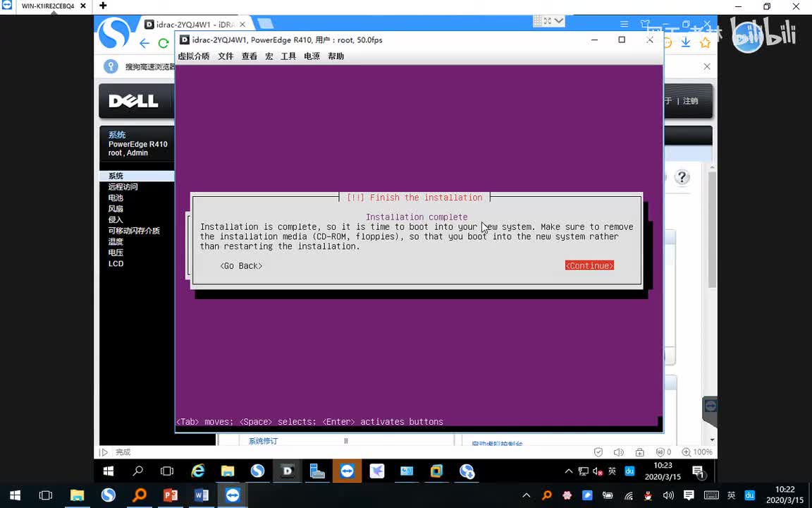Click the remote taskbar search icon
The height and width of the screenshot is (508, 812).
click(137, 471)
